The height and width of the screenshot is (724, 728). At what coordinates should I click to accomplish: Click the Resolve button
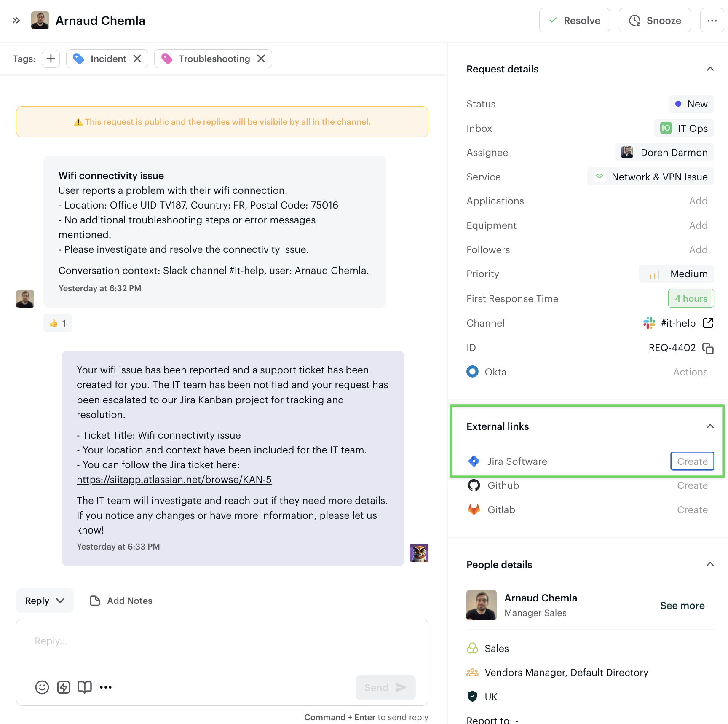click(x=574, y=21)
